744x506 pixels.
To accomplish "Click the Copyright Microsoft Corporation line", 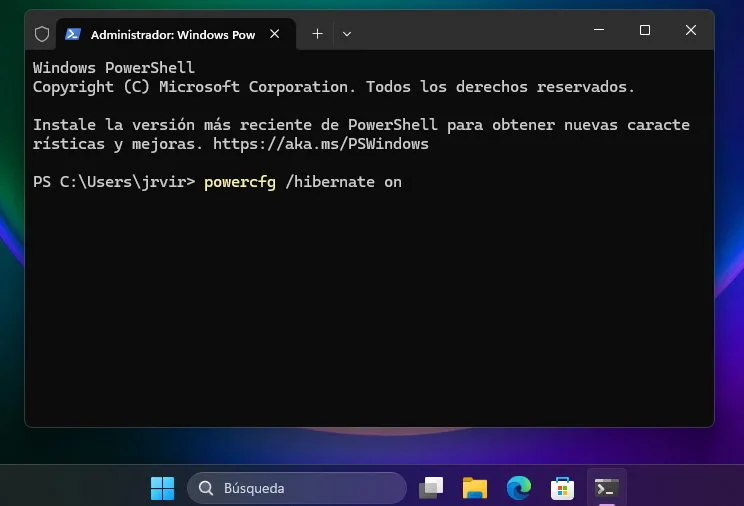I will point(334,87).
